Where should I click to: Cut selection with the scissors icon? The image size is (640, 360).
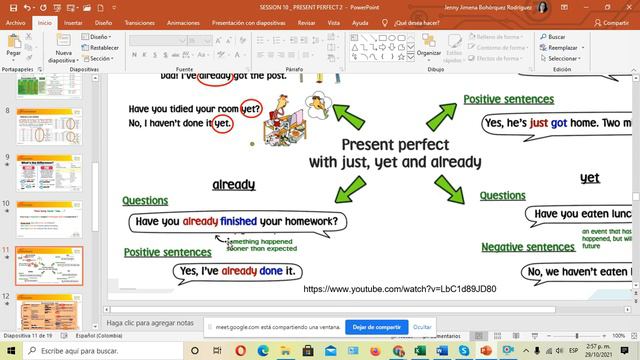coord(29,37)
